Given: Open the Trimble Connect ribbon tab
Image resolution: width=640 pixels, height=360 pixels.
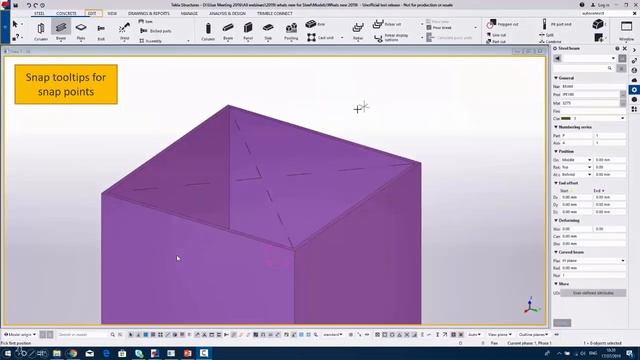Looking at the screenshot, I should tap(275, 13).
